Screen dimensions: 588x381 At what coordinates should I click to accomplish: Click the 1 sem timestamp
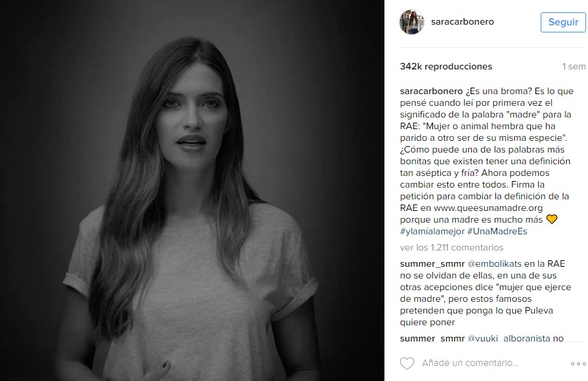pos(574,66)
